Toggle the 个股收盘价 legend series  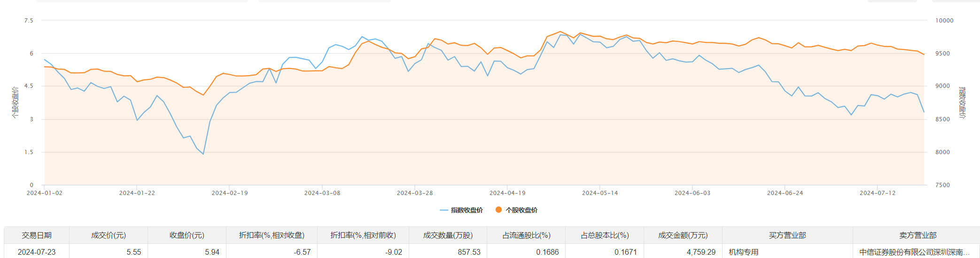[521, 210]
